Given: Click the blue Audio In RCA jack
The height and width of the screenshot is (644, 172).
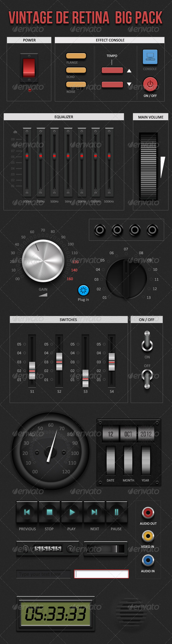Looking at the screenshot, I should coord(148,560).
